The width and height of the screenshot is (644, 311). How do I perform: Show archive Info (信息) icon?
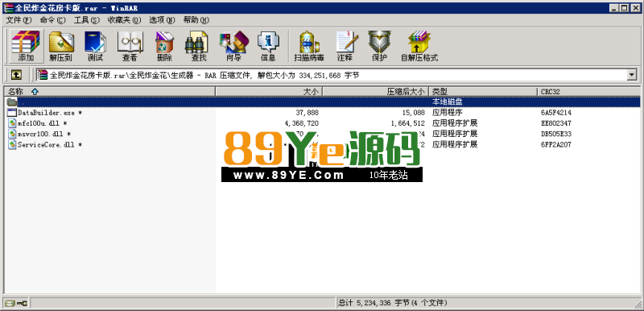point(268,46)
